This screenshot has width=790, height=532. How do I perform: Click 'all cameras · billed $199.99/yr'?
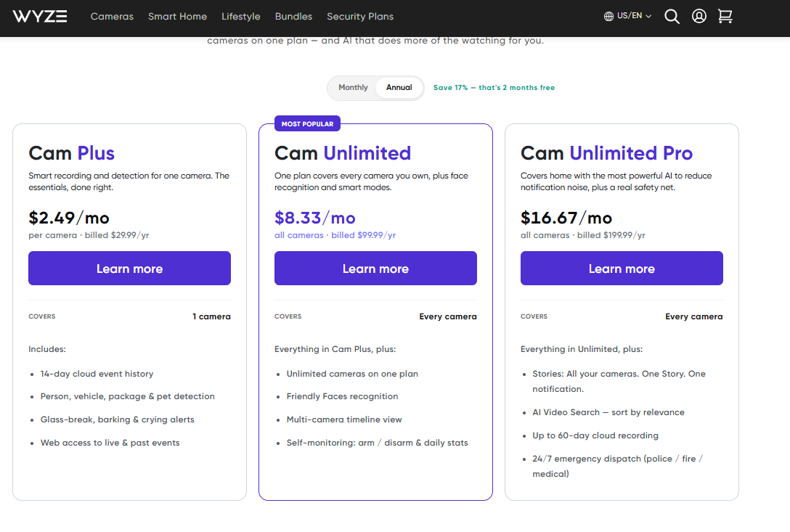click(583, 235)
